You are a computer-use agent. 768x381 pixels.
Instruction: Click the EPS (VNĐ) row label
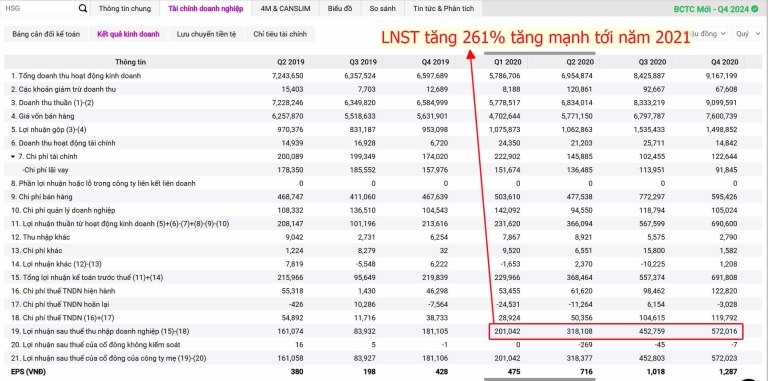tap(28, 372)
